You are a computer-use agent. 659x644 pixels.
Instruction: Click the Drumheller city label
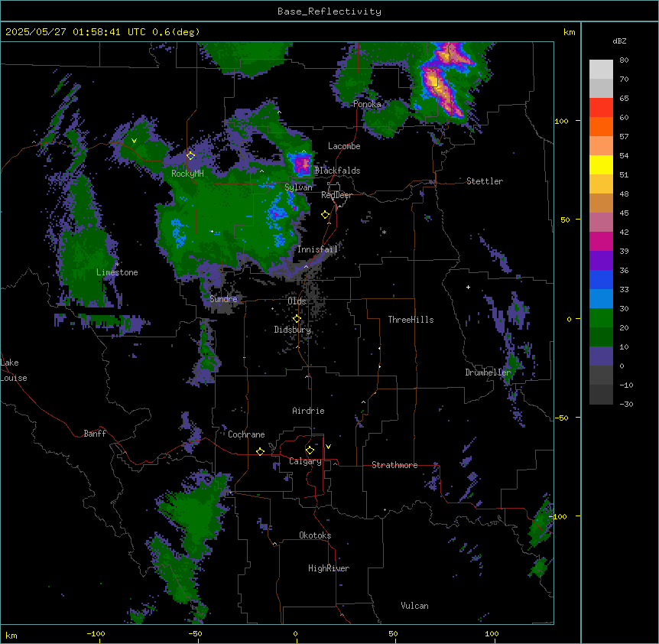point(488,372)
